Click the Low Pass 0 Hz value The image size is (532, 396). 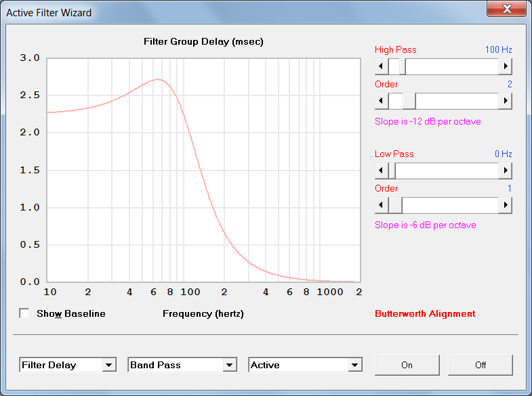[503, 154]
